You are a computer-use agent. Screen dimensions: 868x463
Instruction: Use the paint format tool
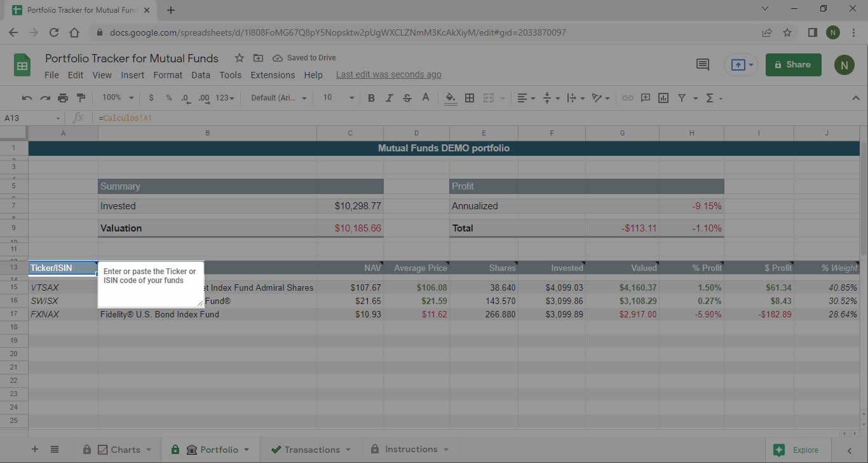click(x=81, y=97)
